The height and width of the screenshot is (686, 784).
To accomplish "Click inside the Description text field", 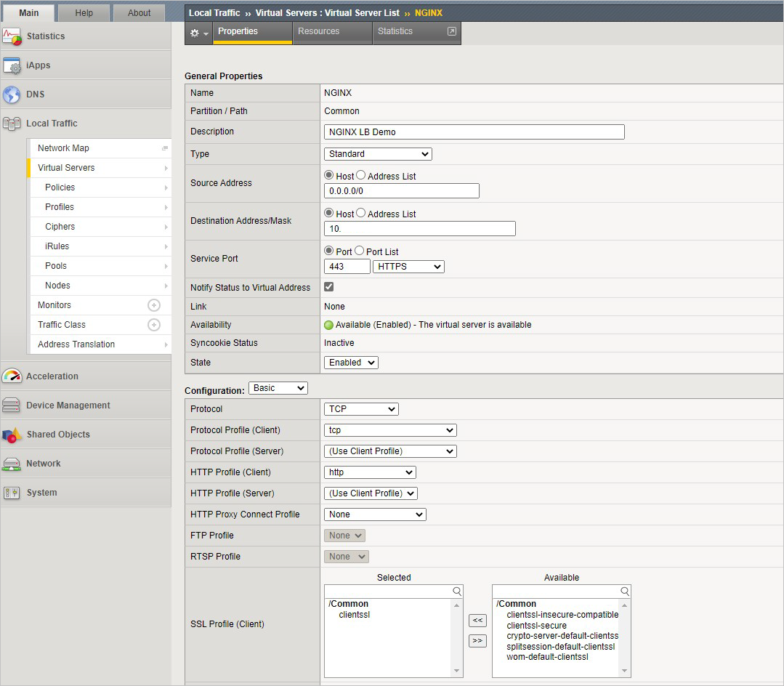I will point(474,132).
